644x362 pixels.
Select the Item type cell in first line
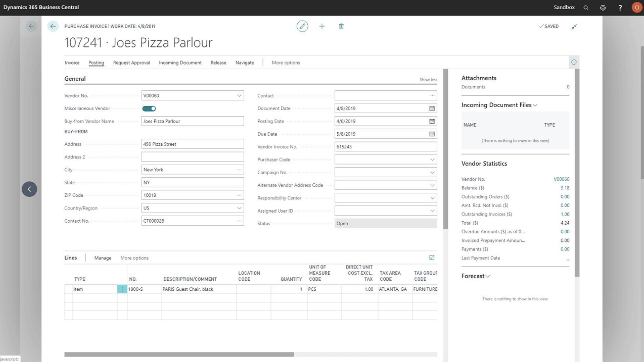(95, 289)
